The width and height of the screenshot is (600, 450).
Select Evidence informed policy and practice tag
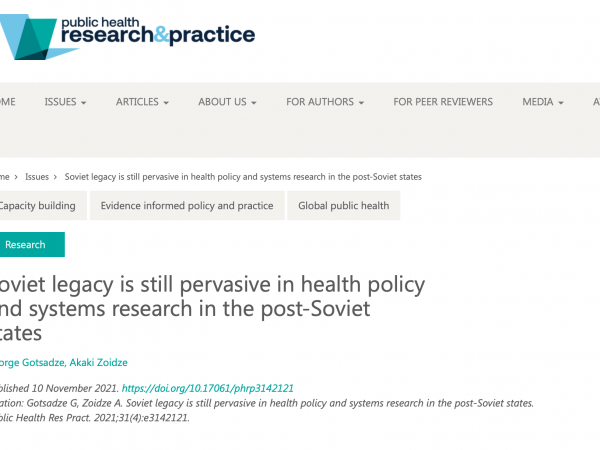pyautogui.click(x=187, y=205)
